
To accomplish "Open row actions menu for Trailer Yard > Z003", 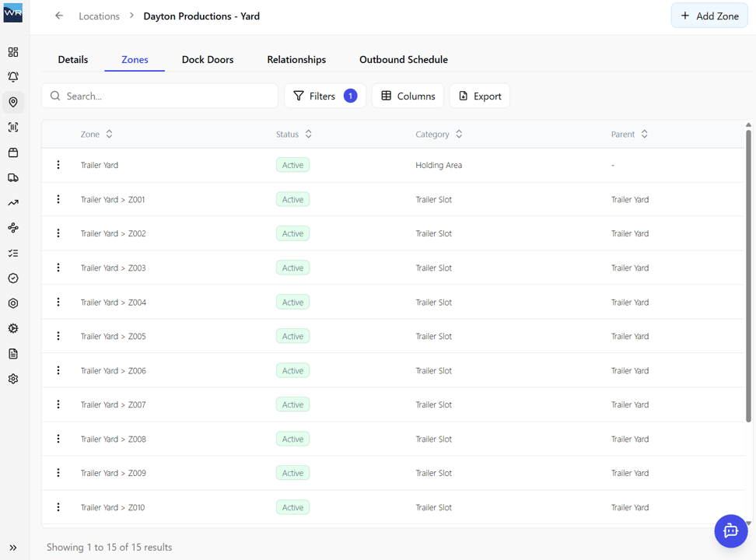I will pyautogui.click(x=58, y=268).
